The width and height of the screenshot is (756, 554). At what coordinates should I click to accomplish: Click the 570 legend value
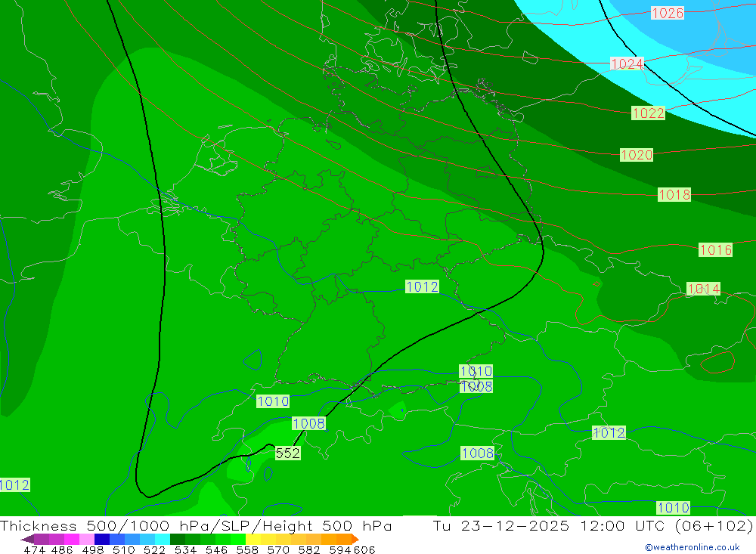pos(278,549)
